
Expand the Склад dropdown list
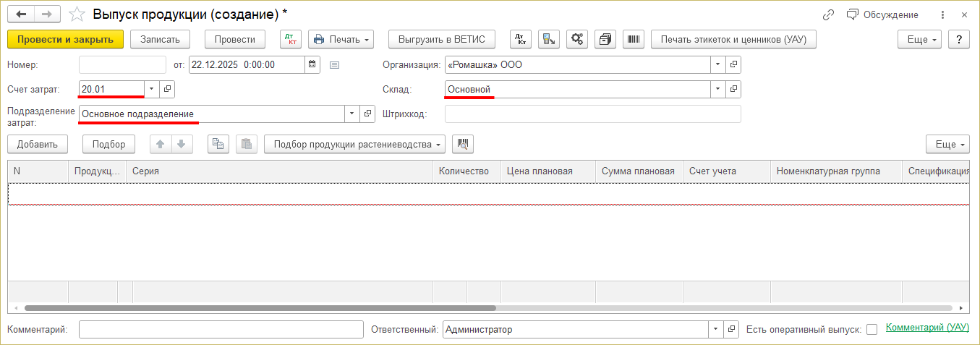pos(718,89)
